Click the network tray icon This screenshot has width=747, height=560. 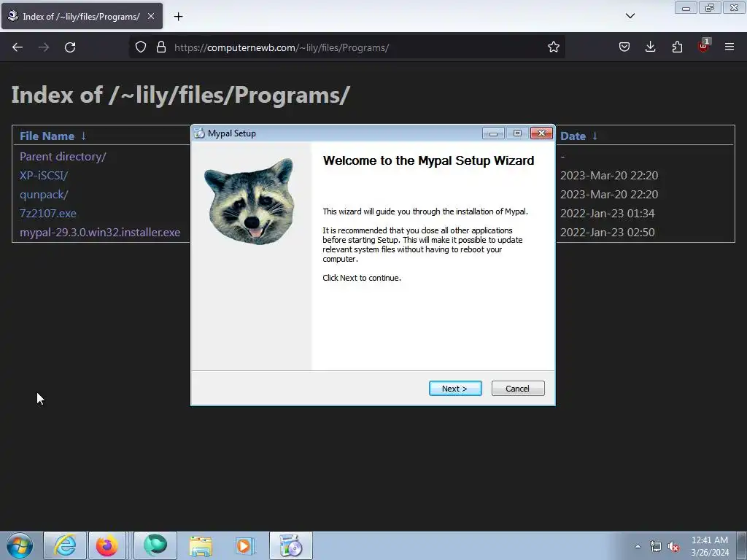[656, 546]
